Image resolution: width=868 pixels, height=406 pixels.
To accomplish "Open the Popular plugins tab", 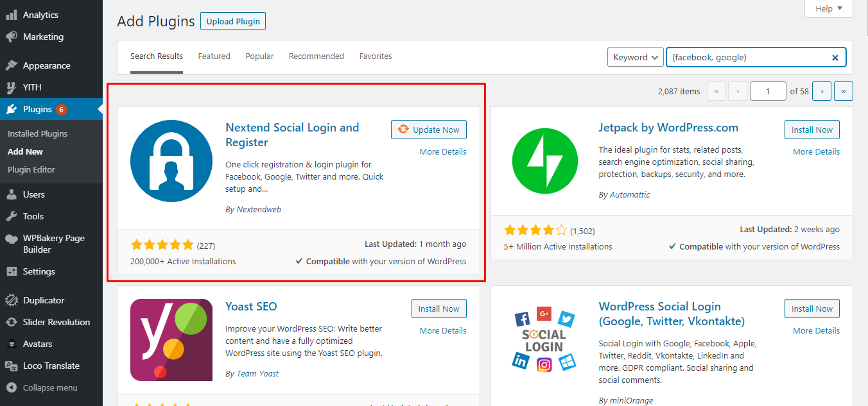I will (x=260, y=56).
